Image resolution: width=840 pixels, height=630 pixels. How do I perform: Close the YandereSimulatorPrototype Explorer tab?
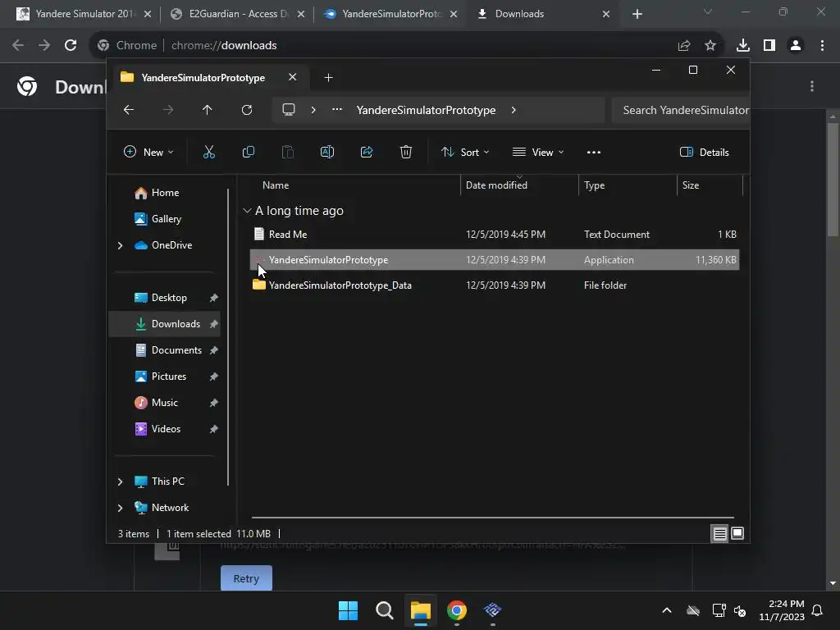(x=293, y=77)
